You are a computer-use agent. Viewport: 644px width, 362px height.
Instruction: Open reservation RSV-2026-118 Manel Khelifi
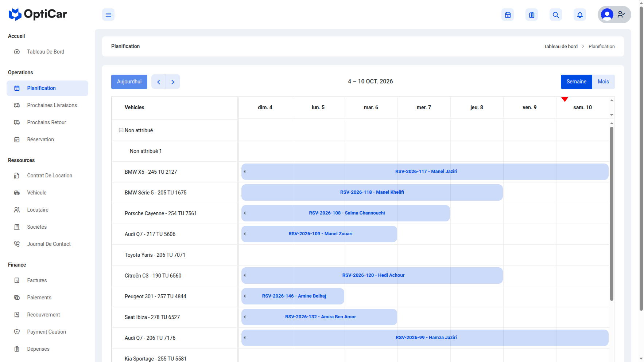[372, 192]
